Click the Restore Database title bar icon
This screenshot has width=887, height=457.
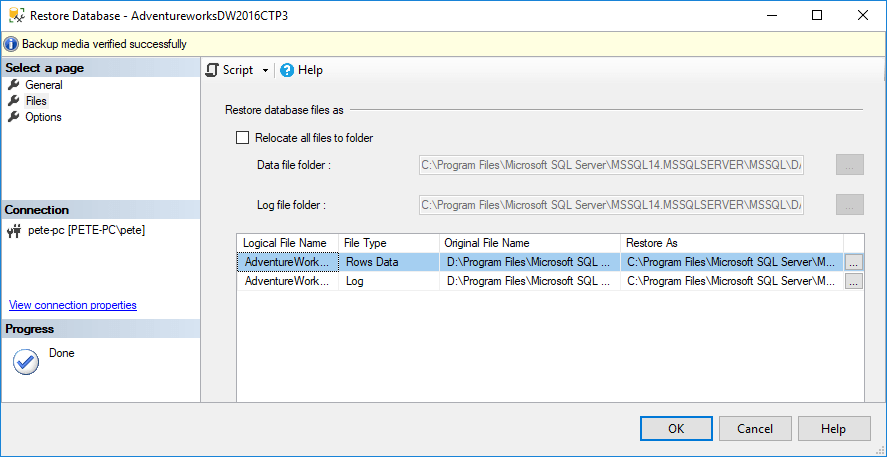tap(16, 16)
